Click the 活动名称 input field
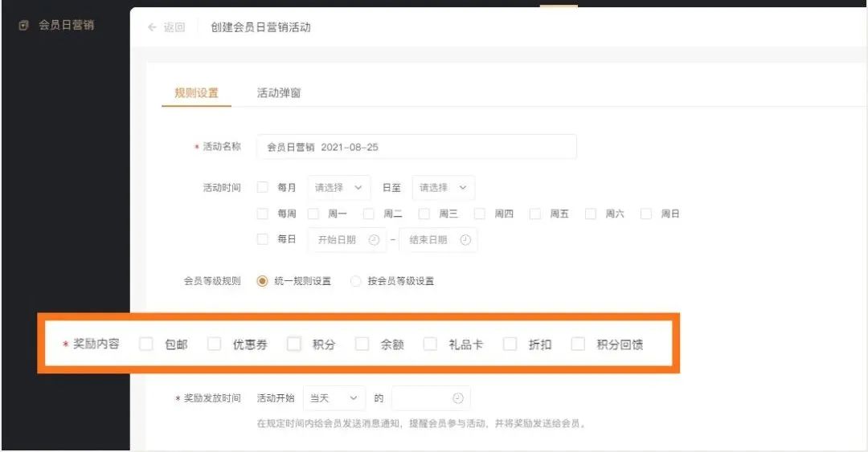The height and width of the screenshot is (452, 868). tap(416, 147)
